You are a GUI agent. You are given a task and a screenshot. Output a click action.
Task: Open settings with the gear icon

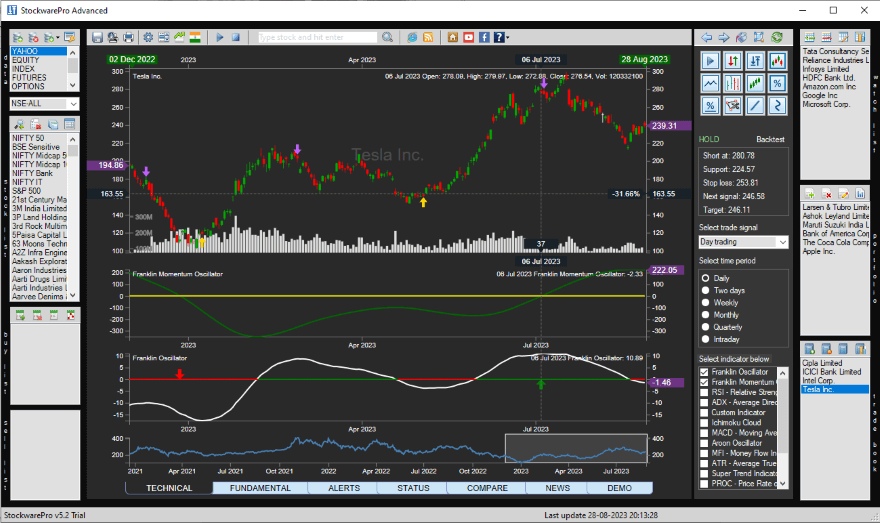point(148,37)
